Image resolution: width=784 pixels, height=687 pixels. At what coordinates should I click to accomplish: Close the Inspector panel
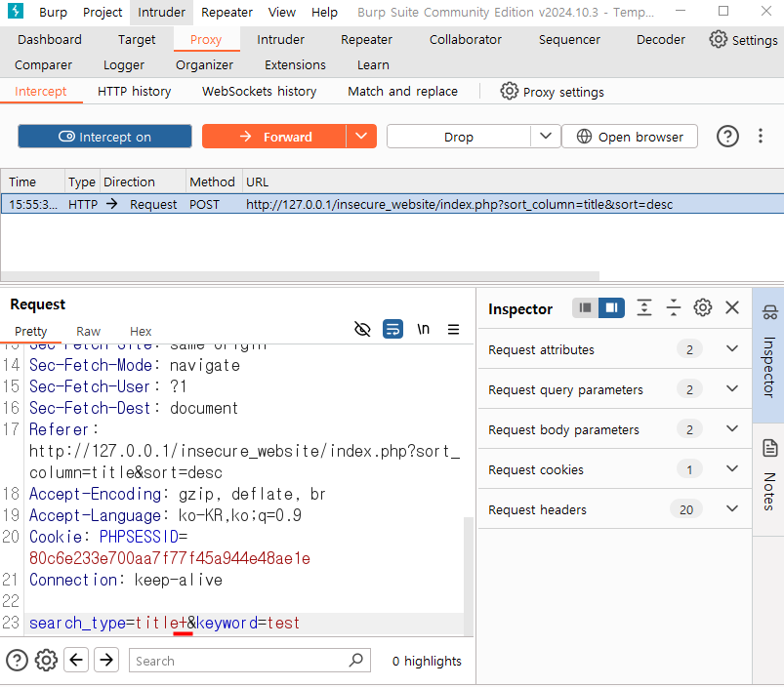[x=732, y=307]
